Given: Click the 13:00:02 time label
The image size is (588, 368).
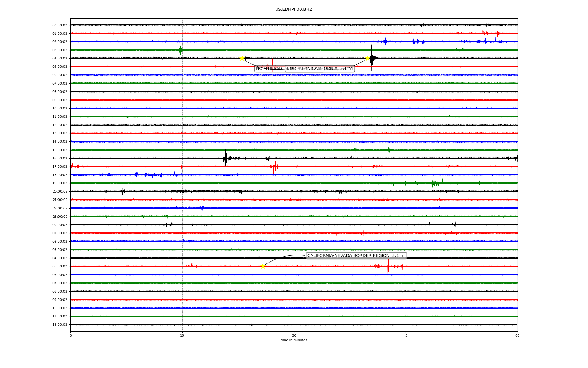Looking at the screenshot, I should coord(60,133).
